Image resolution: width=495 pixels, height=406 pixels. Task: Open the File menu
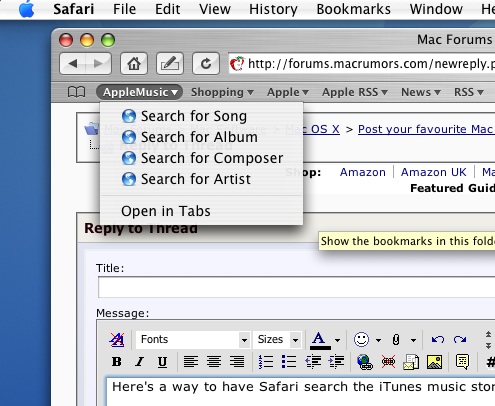(124, 9)
